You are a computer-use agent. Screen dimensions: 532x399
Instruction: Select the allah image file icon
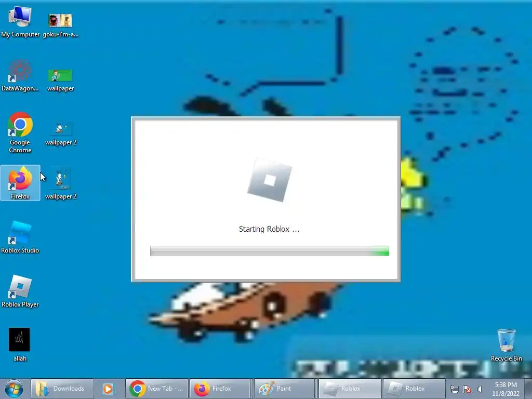20,344
